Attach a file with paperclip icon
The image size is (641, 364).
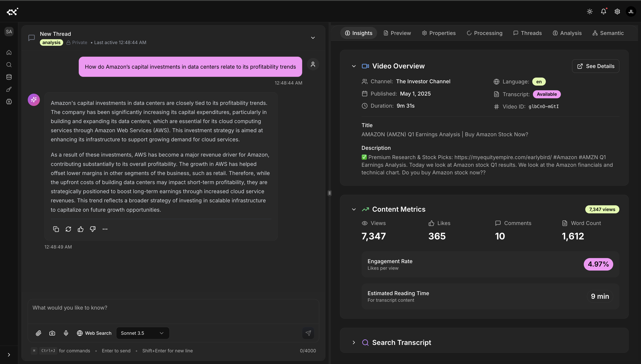click(39, 333)
